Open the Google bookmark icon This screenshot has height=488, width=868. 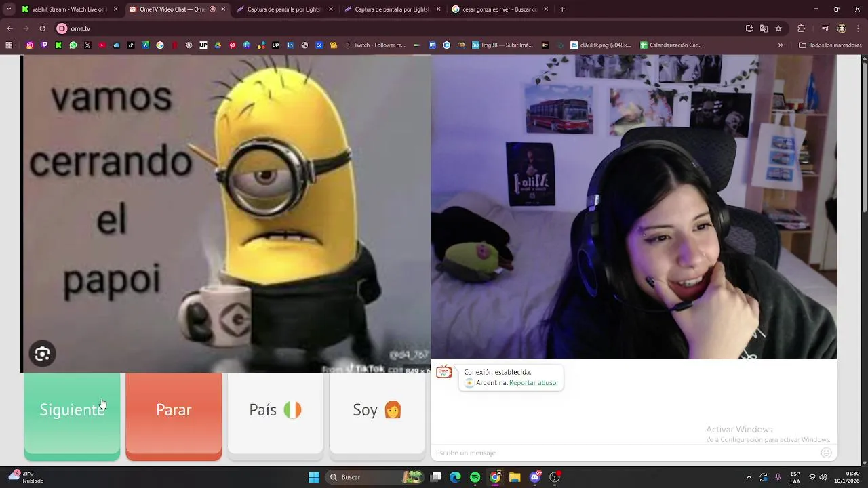click(x=160, y=45)
